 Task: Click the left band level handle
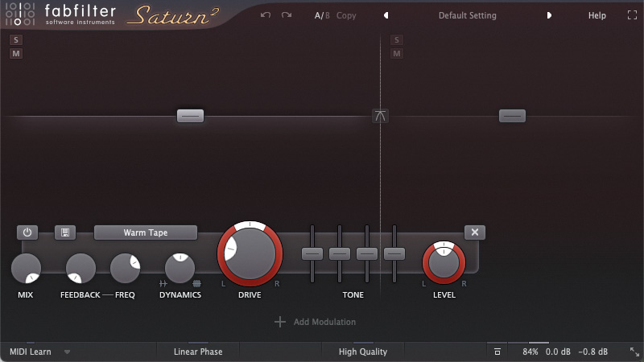tap(190, 116)
